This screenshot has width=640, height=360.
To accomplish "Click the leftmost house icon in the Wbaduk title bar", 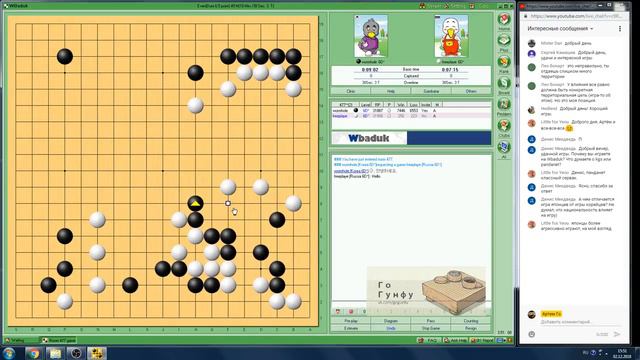I will tap(422, 6).
